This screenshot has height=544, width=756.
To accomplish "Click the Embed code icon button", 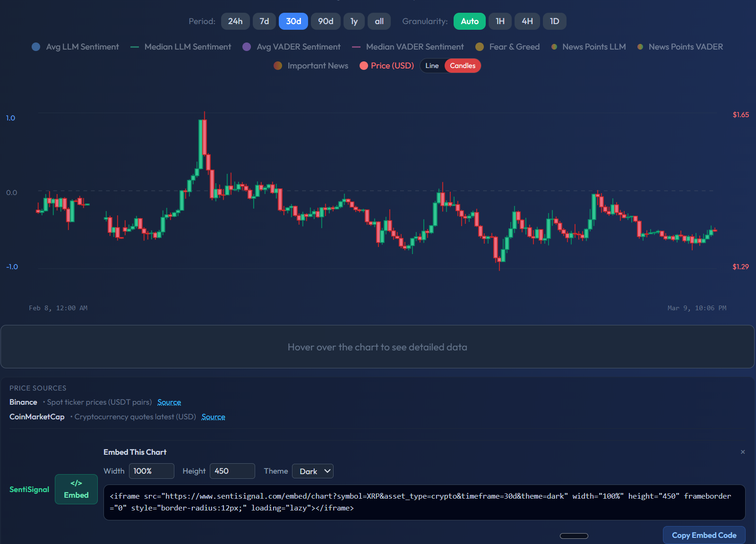I will 76,489.
